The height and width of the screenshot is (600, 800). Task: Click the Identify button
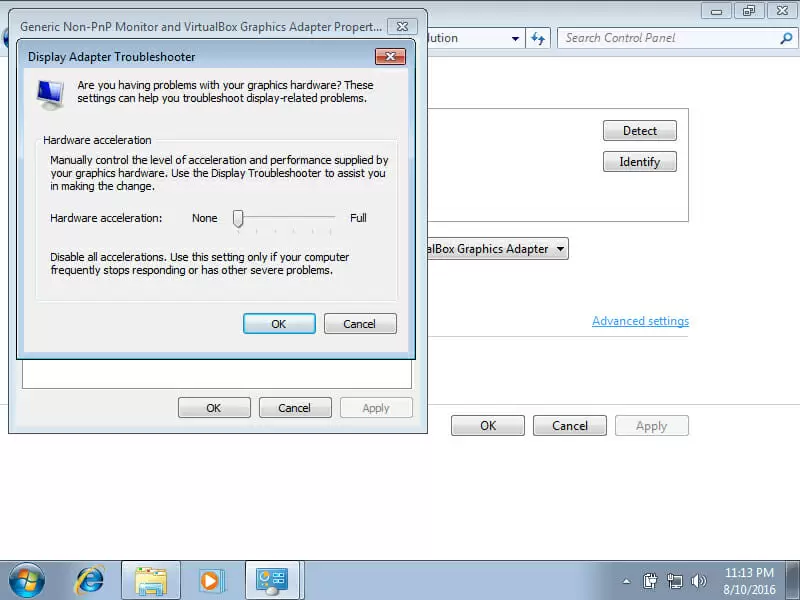640,162
